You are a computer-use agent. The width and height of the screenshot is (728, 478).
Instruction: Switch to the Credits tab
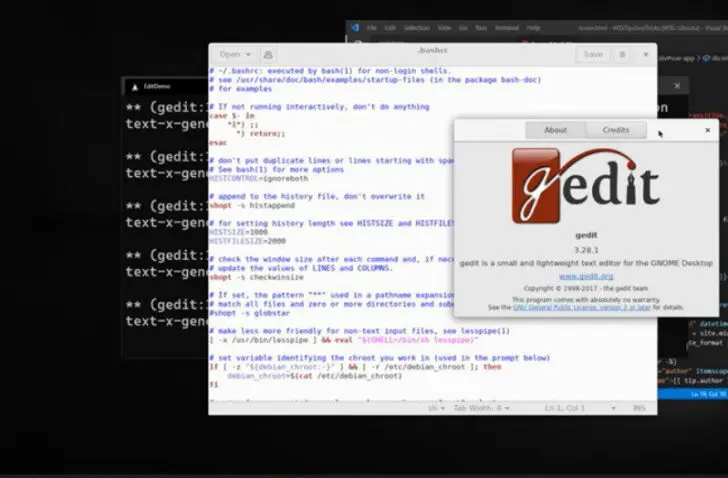point(616,130)
